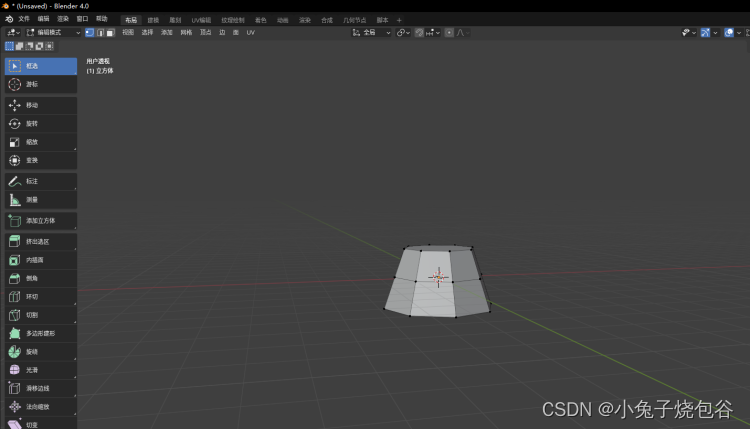This screenshot has width=750, height=429.
Task: Open the viewport View (视图) menu
Action: tap(128, 33)
